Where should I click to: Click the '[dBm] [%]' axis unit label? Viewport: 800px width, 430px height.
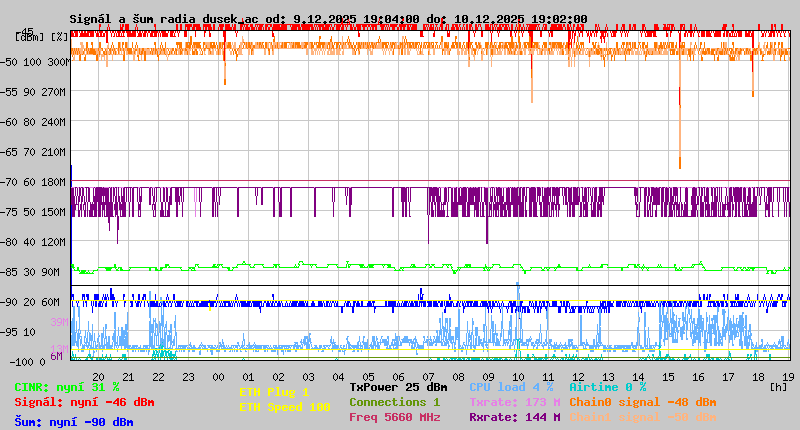pos(41,37)
